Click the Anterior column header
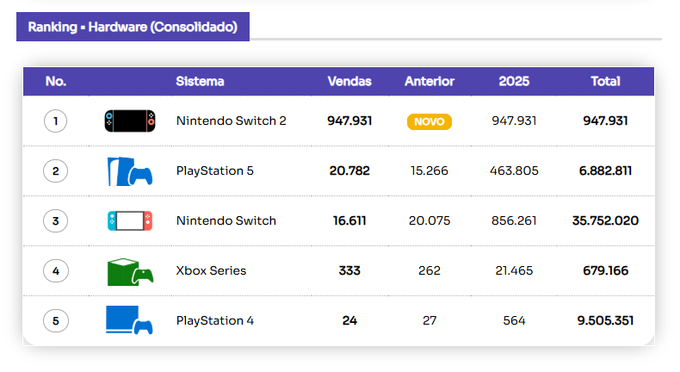This screenshot has width=680, height=372. tap(429, 81)
